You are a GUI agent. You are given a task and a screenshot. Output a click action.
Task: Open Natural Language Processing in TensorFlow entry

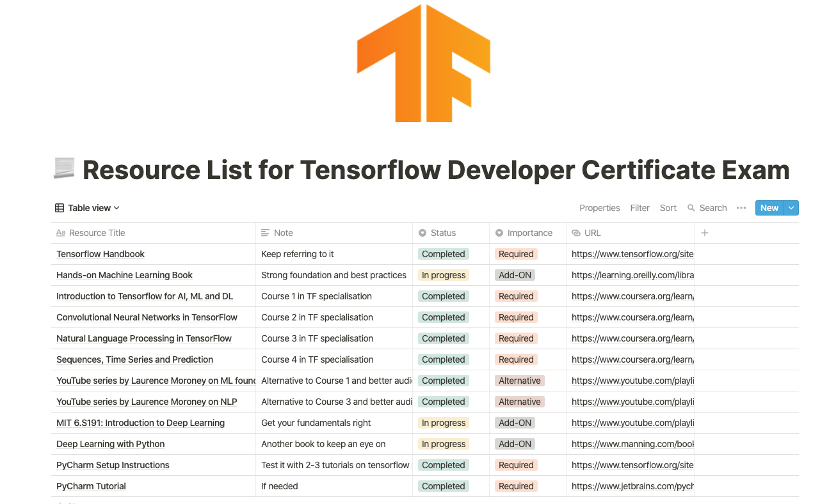(x=144, y=338)
